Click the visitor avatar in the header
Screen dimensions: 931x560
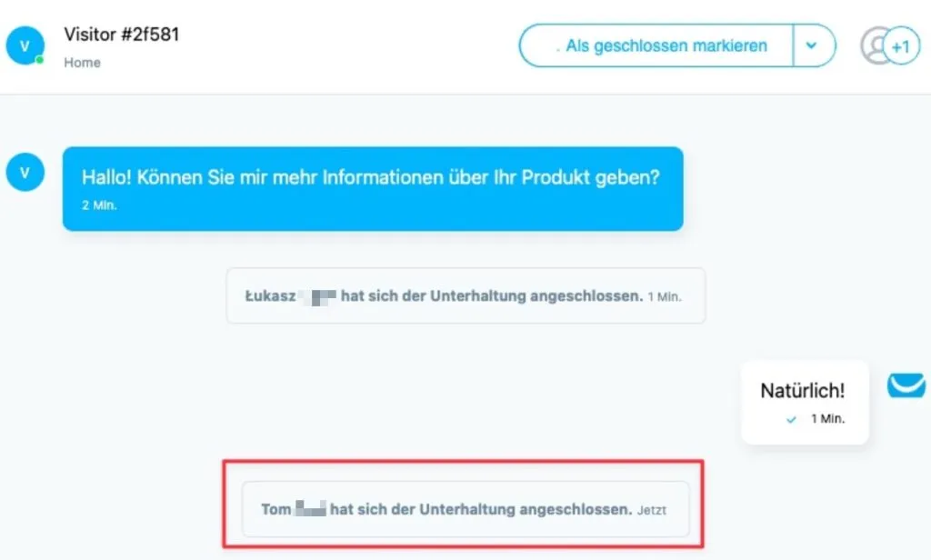pos(25,45)
